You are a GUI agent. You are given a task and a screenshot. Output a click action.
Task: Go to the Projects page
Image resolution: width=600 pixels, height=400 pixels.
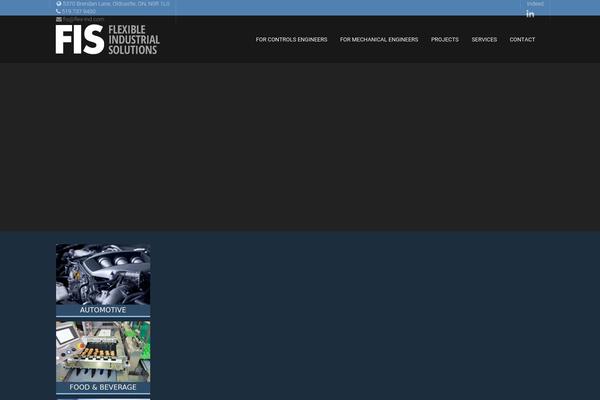tap(445, 39)
